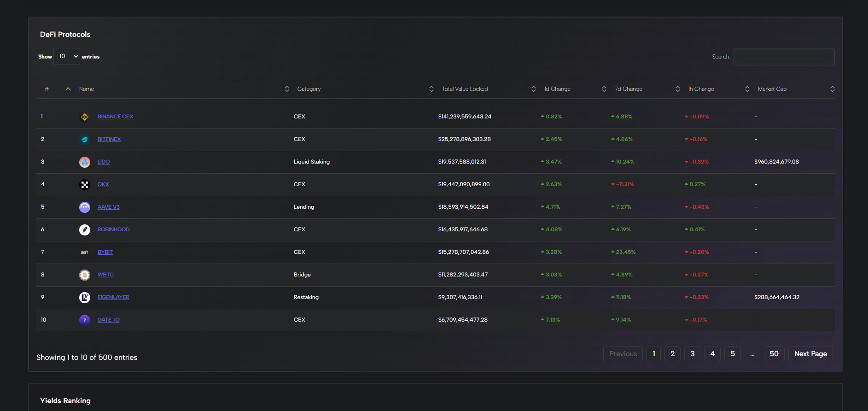
Task: Open the Show entries count dropdown
Action: click(67, 56)
